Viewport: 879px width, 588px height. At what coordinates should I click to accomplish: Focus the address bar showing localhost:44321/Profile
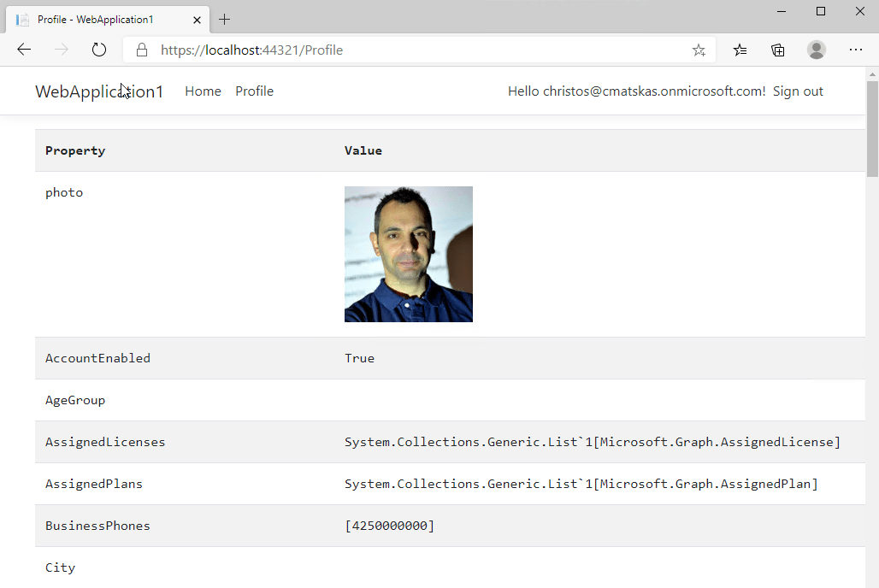[x=410, y=50]
